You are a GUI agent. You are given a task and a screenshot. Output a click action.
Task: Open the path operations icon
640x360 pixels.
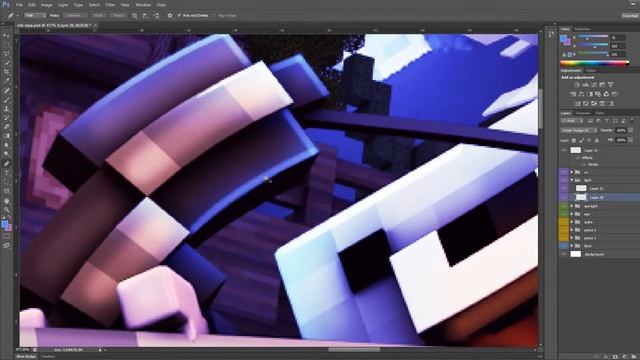[x=135, y=16]
